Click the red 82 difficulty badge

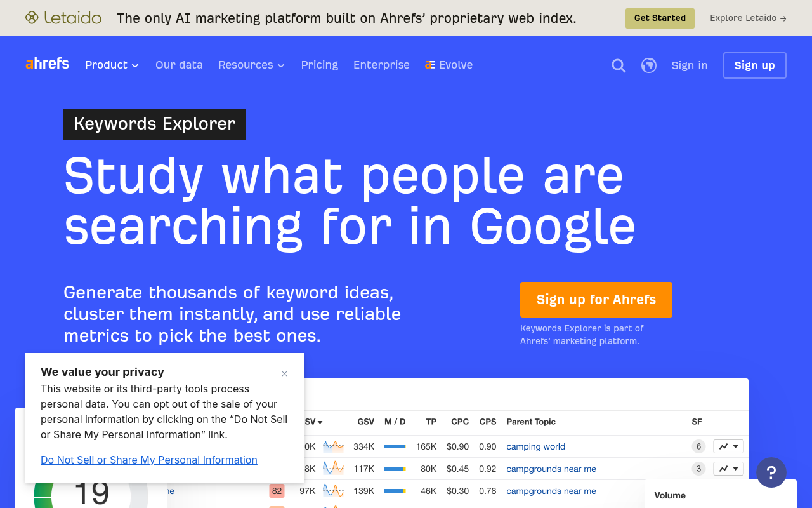click(277, 491)
